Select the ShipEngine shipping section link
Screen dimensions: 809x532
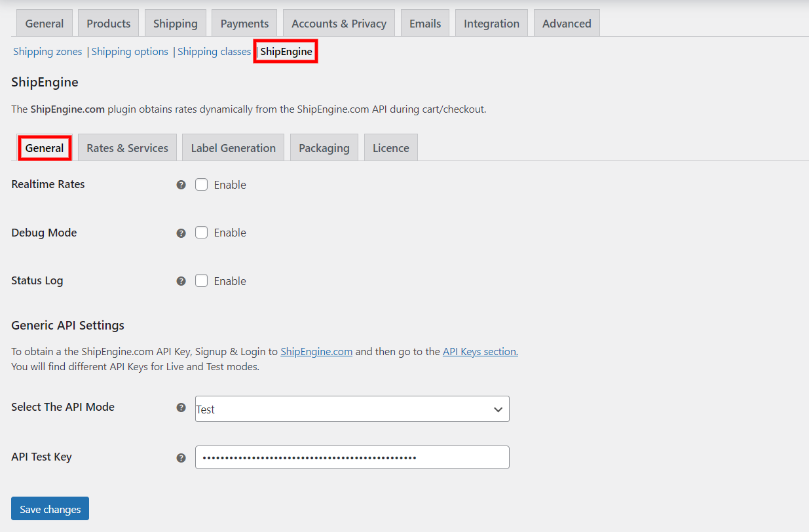[286, 52]
